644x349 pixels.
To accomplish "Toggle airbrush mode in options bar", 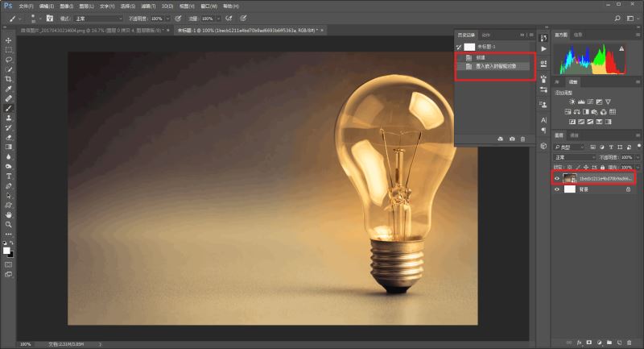I will click(229, 19).
